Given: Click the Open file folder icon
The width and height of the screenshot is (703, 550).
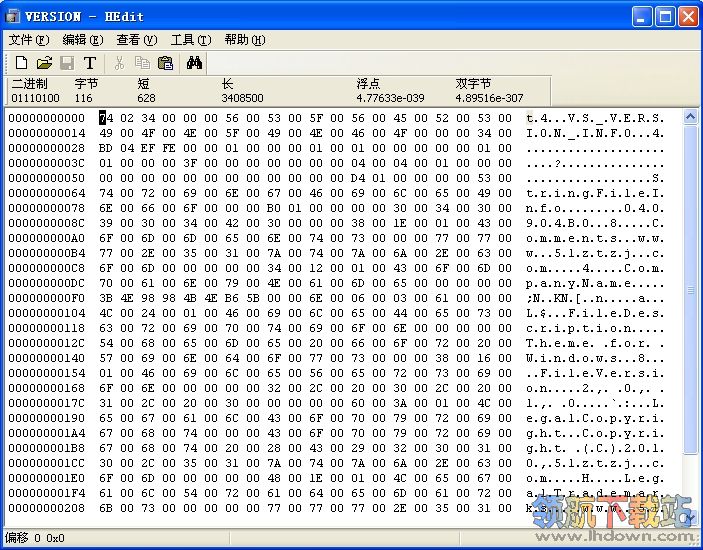Looking at the screenshot, I should pyautogui.click(x=44, y=63).
